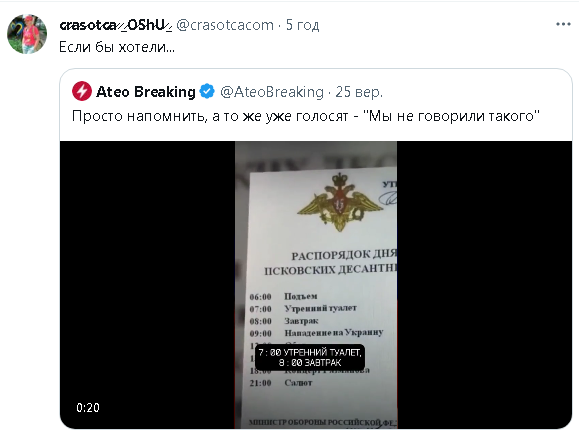Click the golden eagle emblem in video
This screenshot has height=437, width=579.
[339, 201]
